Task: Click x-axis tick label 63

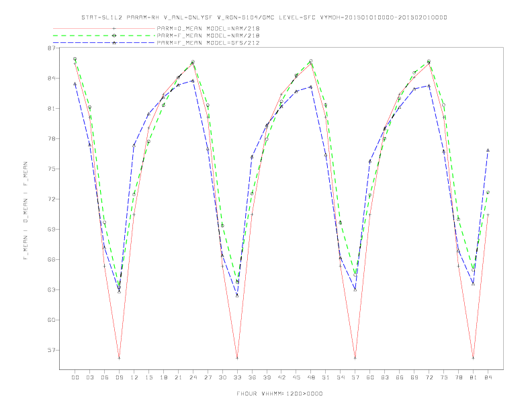Action: (x=385, y=377)
